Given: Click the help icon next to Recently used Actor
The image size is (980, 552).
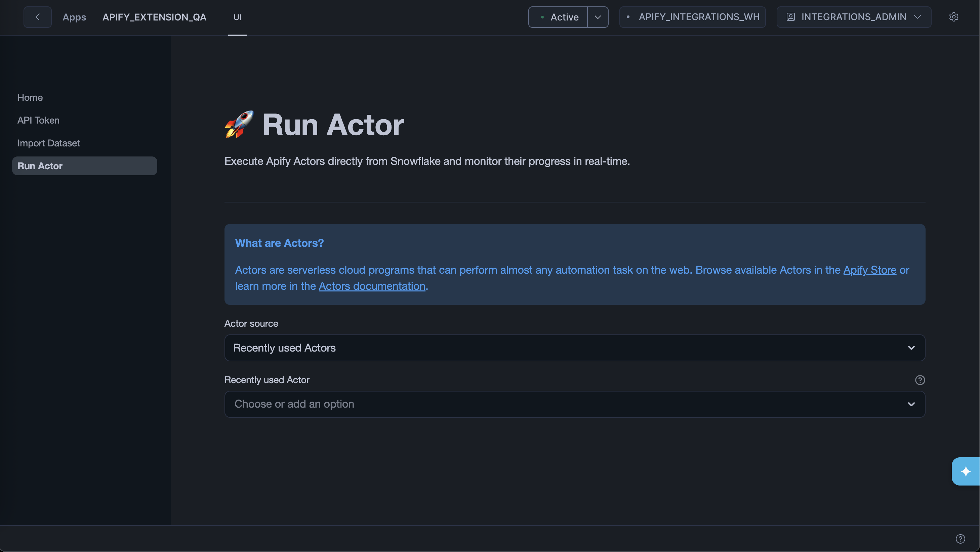Looking at the screenshot, I should click(x=920, y=380).
